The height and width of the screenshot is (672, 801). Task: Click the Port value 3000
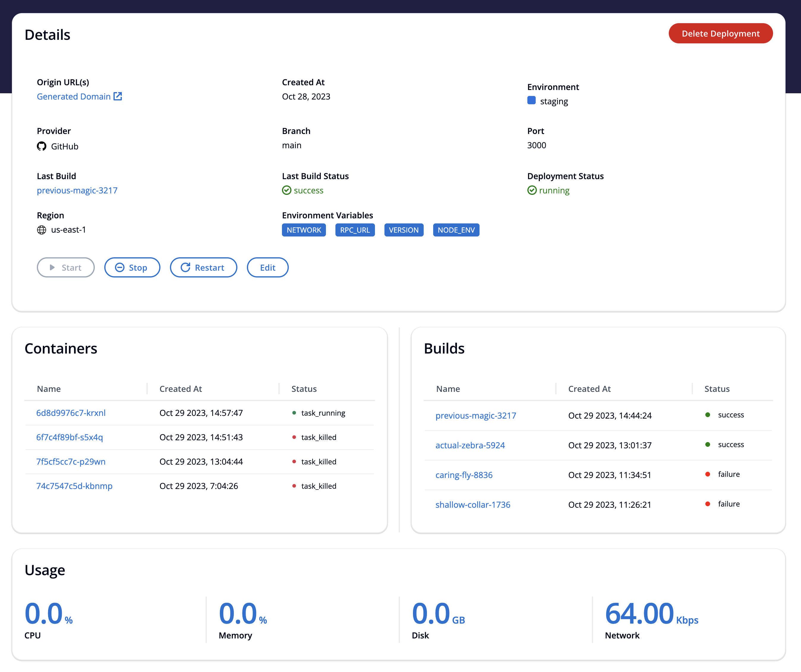(536, 145)
